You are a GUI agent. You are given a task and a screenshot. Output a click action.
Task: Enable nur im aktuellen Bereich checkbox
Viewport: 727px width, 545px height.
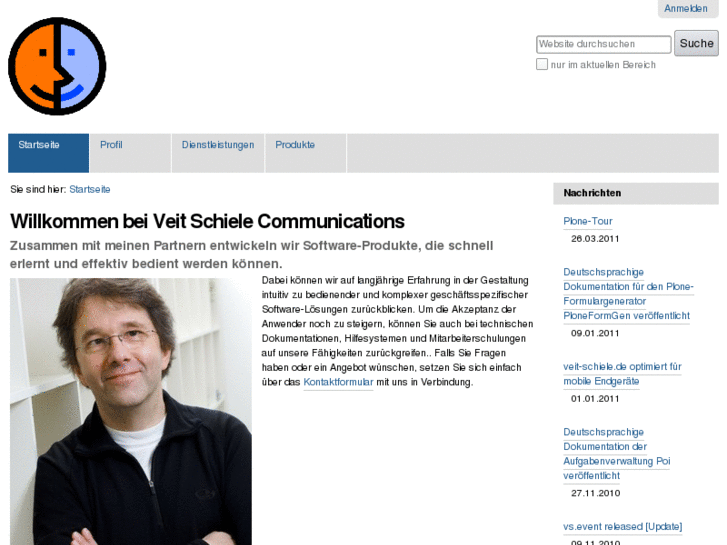pyautogui.click(x=542, y=64)
